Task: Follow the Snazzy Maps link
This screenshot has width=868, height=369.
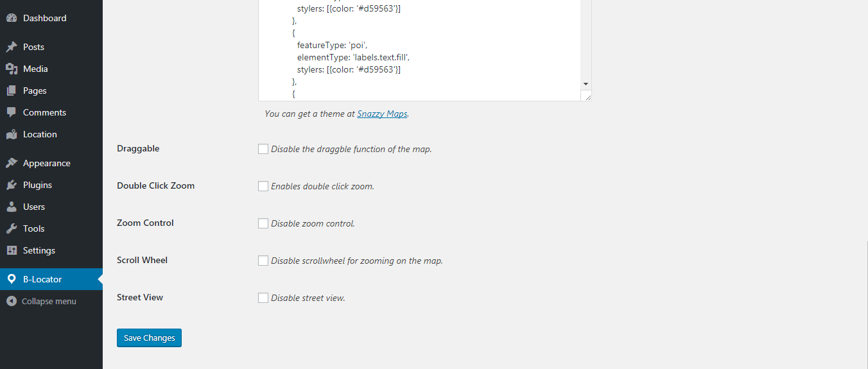Action: (x=382, y=114)
